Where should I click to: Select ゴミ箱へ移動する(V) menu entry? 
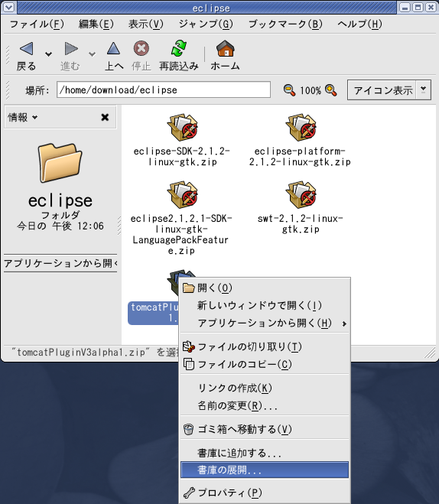(x=265, y=429)
